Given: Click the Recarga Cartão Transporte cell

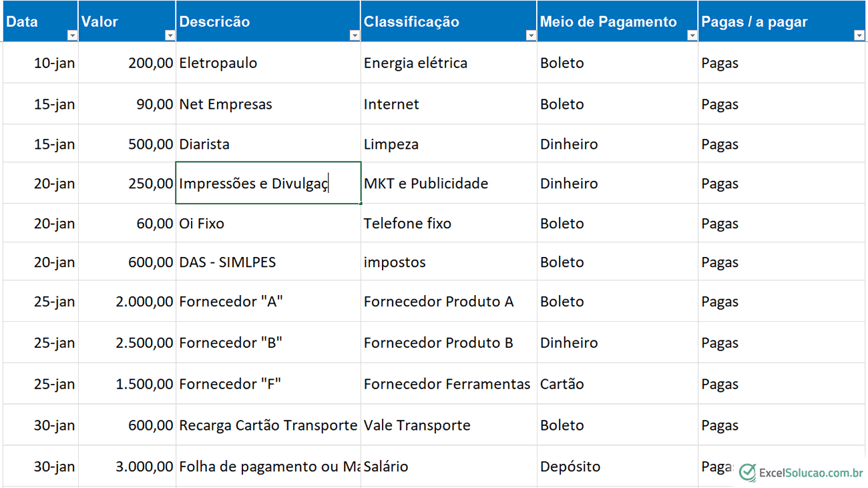Looking at the screenshot, I should (x=268, y=425).
